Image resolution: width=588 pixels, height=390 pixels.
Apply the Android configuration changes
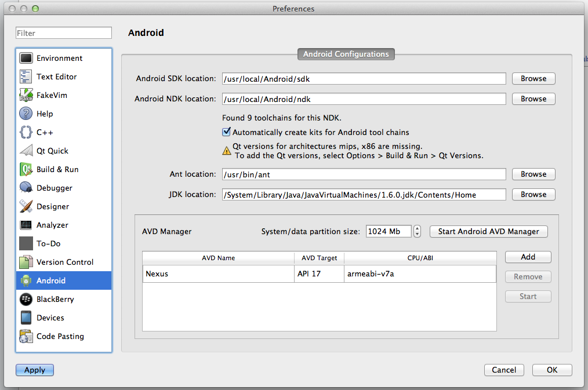[x=34, y=370]
